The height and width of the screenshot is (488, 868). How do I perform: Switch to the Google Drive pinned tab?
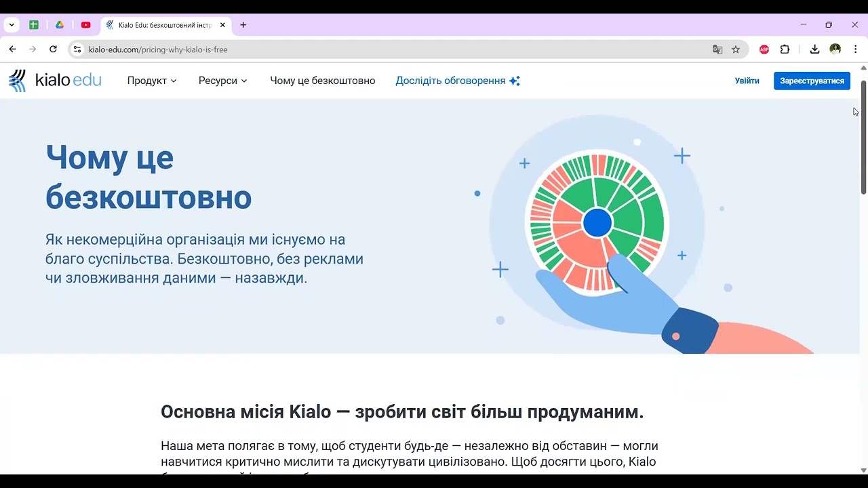60,25
